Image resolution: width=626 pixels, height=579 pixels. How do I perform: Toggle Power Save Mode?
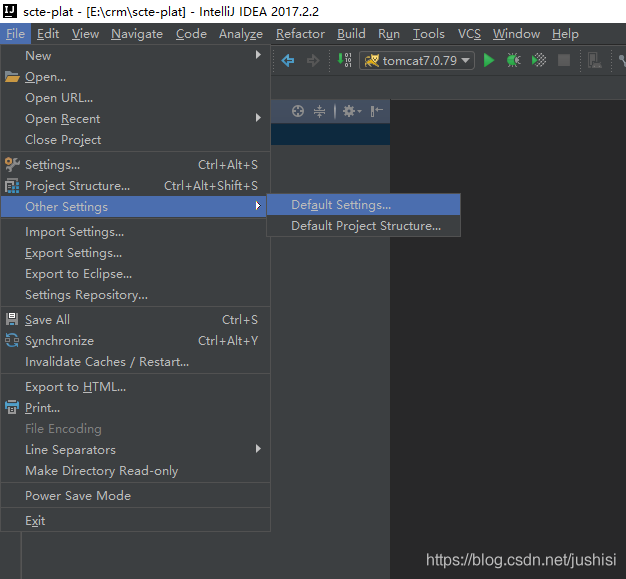(135, 496)
